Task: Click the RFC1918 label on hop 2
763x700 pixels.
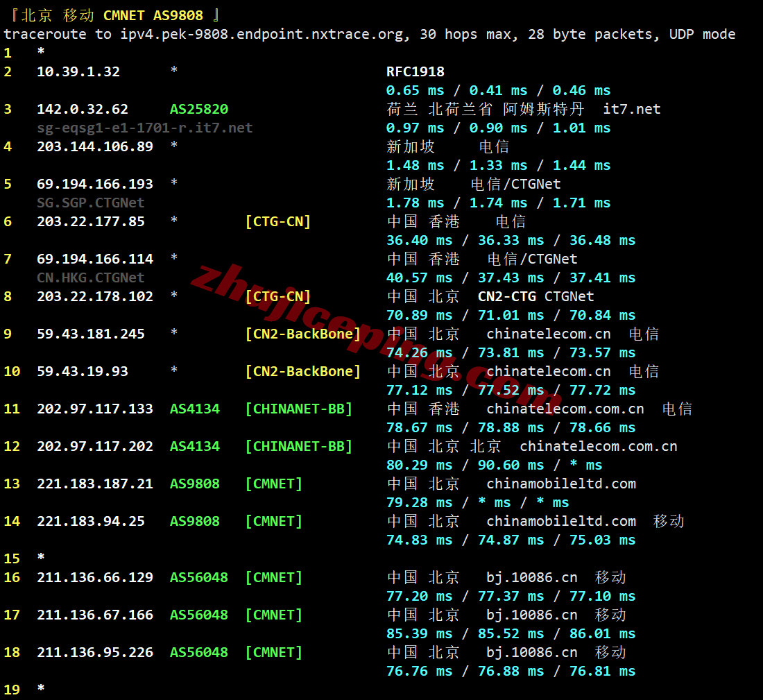Action: pyautogui.click(x=415, y=71)
